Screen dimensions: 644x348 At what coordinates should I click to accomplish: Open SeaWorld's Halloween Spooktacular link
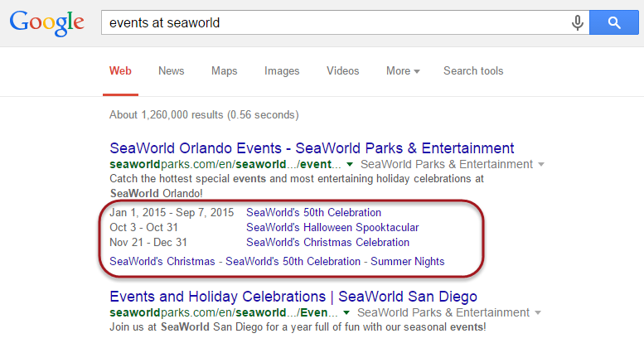coord(332,228)
